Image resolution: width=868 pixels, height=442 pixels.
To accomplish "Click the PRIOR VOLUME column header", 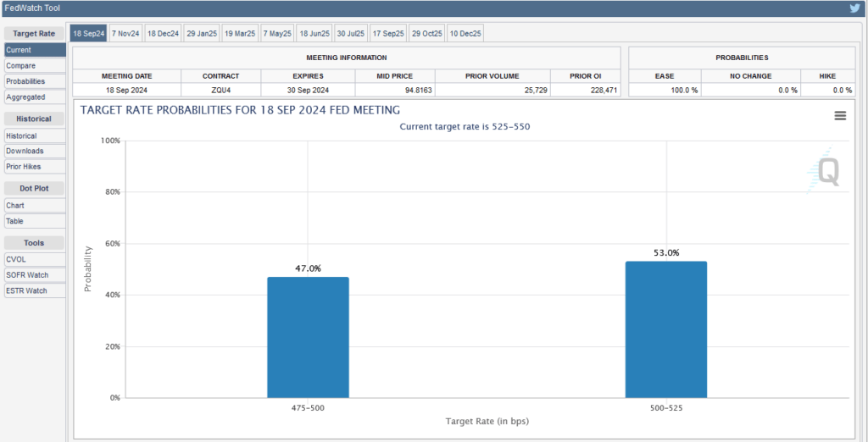I will click(492, 76).
